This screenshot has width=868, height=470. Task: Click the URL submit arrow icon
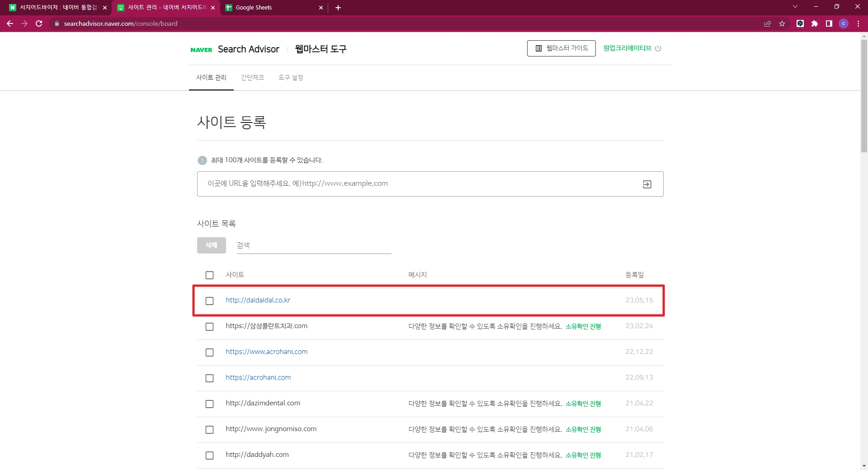[647, 184]
